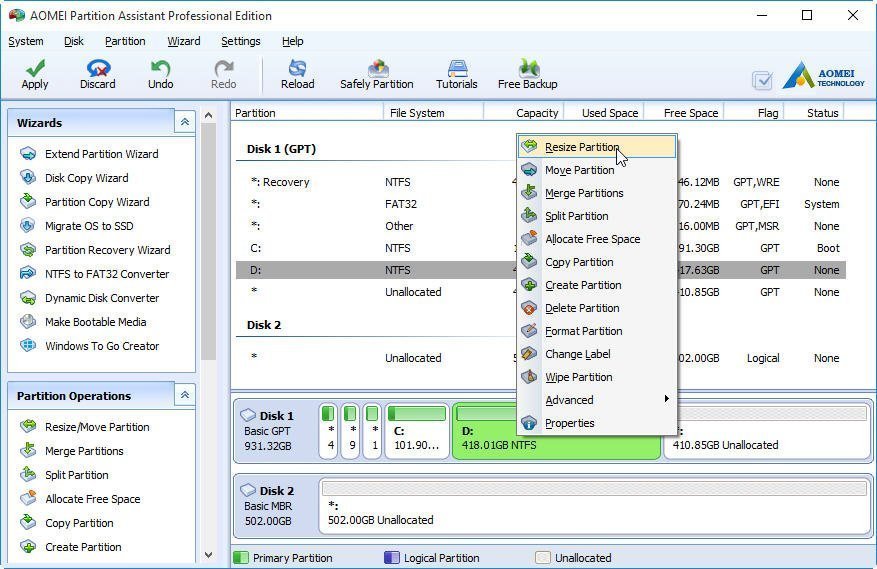The image size is (877, 569).
Task: Select Split Partition in context menu
Action: tap(597, 216)
